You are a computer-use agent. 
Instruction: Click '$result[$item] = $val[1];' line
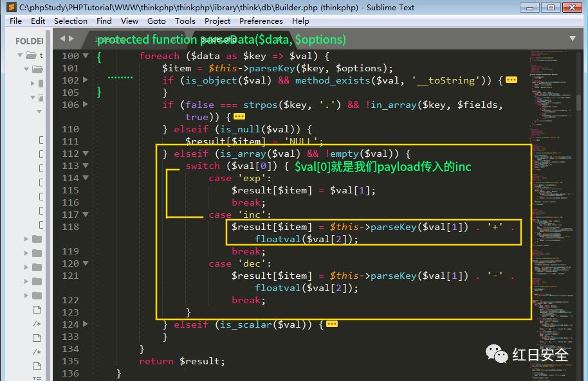pos(304,190)
